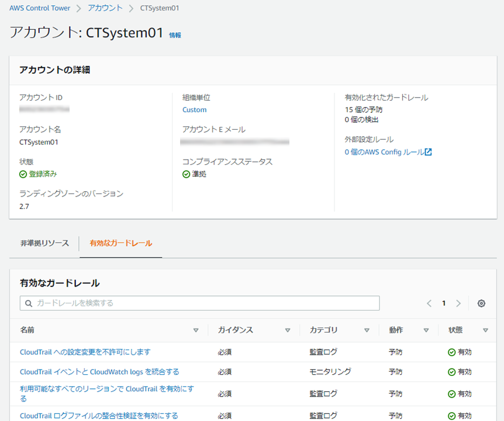Screen dimensions: 504x421
Task: Click the 有効 status icon in the CloudTrail への設定変更 row
Action: (451, 352)
